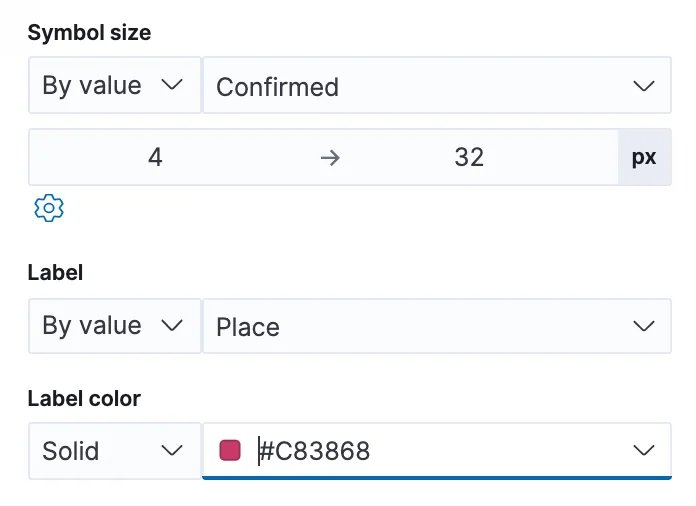Click the arrow between size values
This screenshot has width=696, height=506.
330,157
